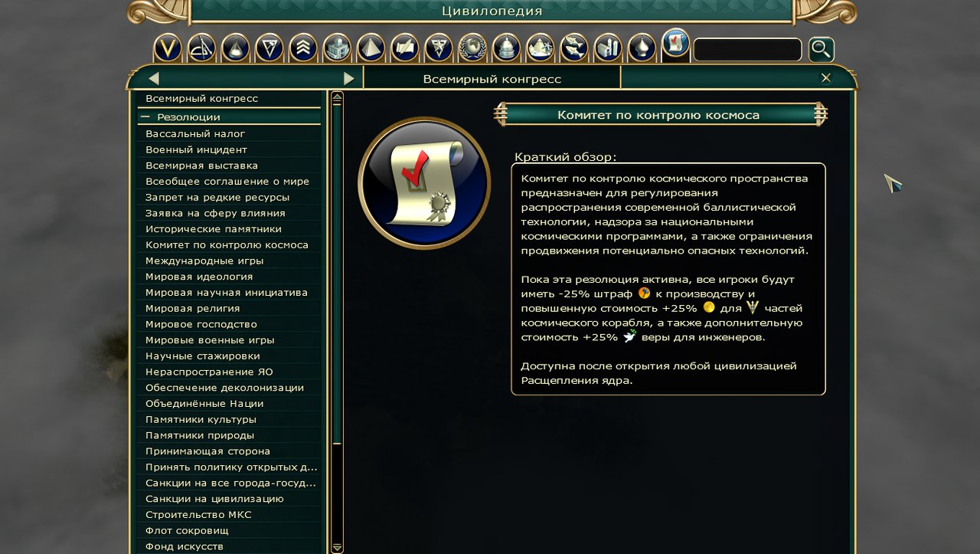Image resolution: width=980 pixels, height=554 pixels.
Task: Click the magnifying glass search button
Action: click(821, 50)
